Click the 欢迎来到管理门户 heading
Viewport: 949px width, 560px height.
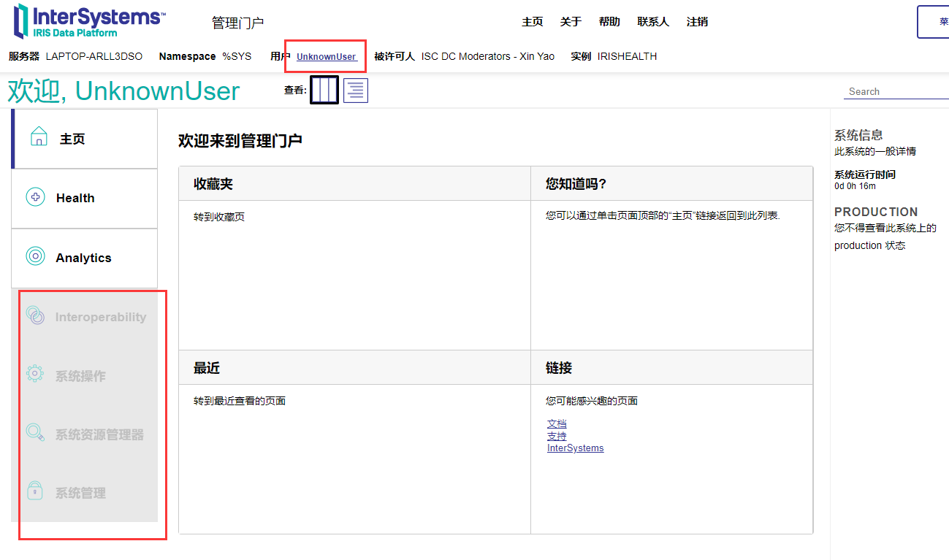click(x=240, y=141)
